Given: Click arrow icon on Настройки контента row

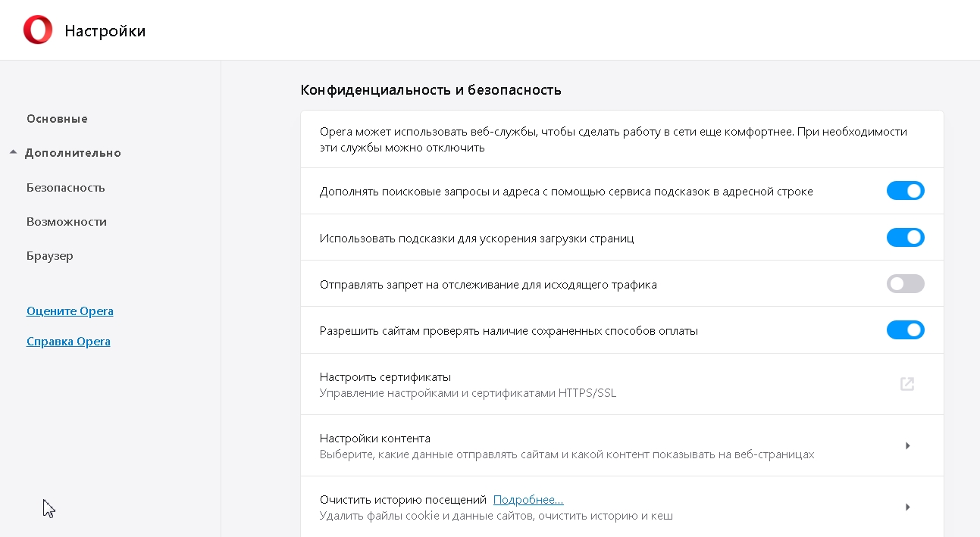Looking at the screenshot, I should point(907,446).
